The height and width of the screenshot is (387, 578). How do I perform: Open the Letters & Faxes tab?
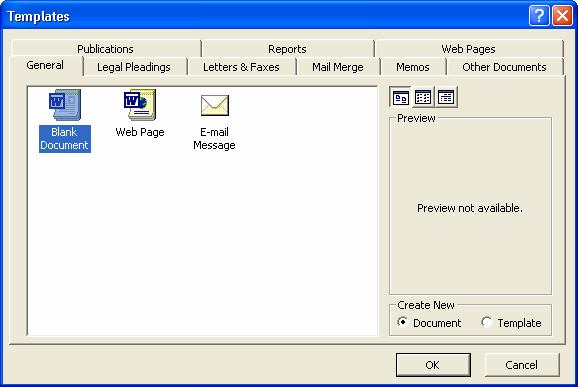coord(241,67)
